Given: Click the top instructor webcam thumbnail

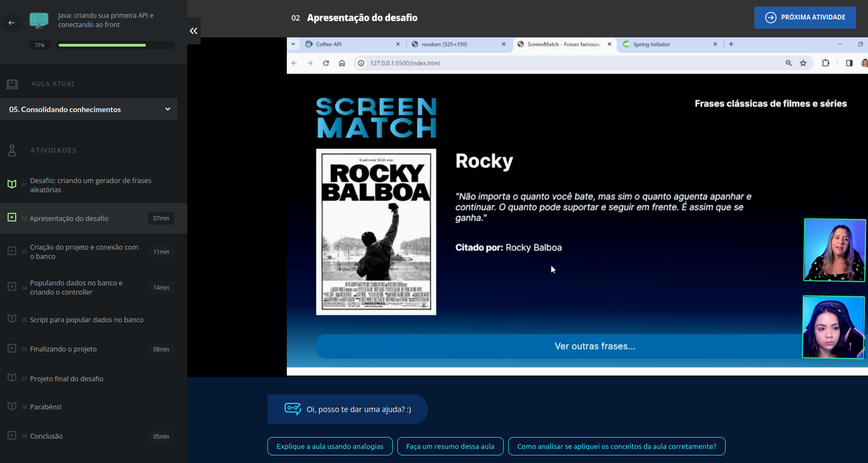Looking at the screenshot, I should 834,250.
